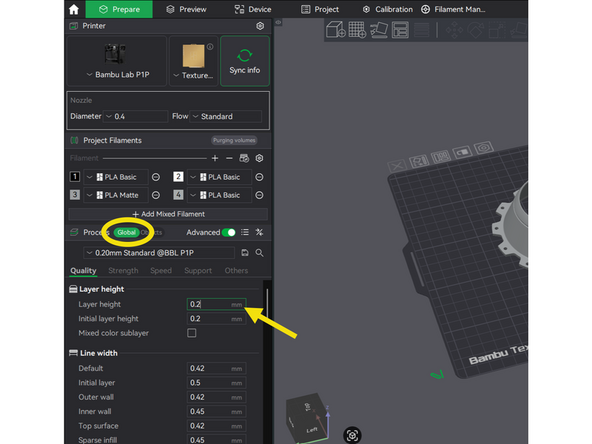Switch to Prepare tab

[x=119, y=9]
